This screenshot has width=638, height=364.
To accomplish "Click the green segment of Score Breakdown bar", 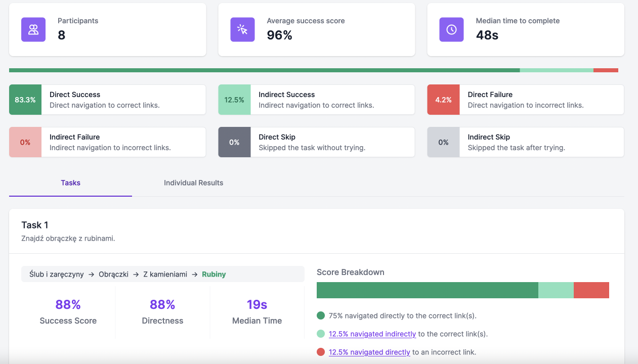I will click(x=427, y=290).
